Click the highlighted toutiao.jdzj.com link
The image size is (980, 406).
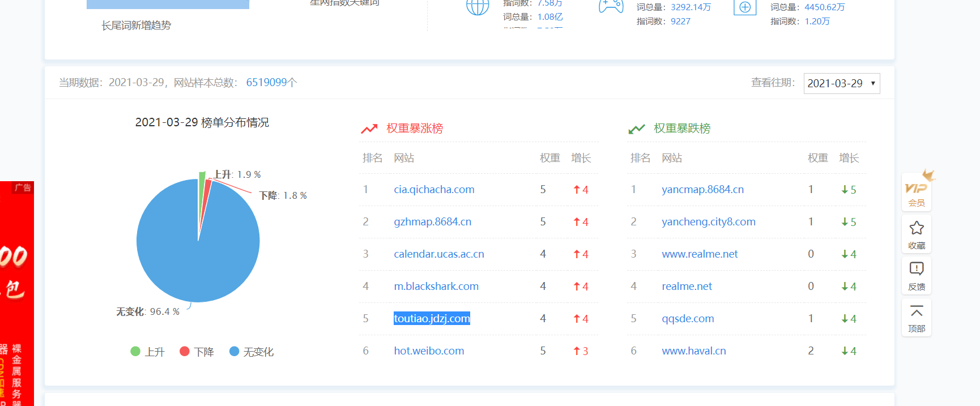pyautogui.click(x=432, y=319)
